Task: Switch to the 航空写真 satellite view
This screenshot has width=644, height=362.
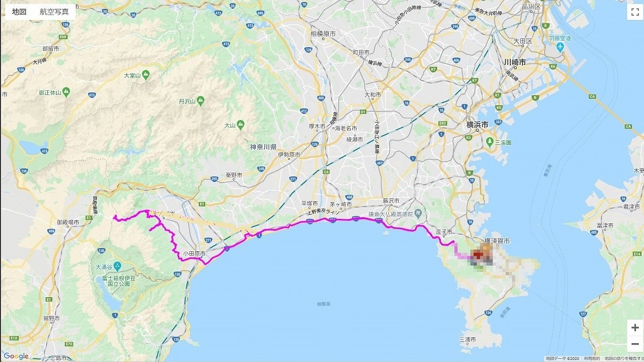Action: 54,11
